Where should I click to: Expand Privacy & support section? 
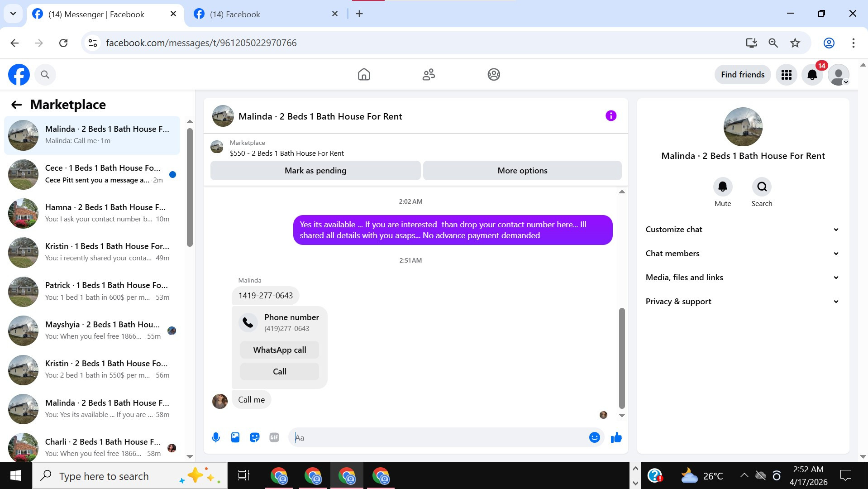tap(742, 302)
